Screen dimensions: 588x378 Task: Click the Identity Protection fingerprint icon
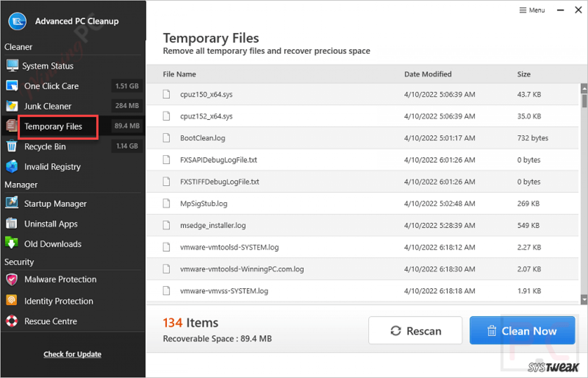[11, 300]
